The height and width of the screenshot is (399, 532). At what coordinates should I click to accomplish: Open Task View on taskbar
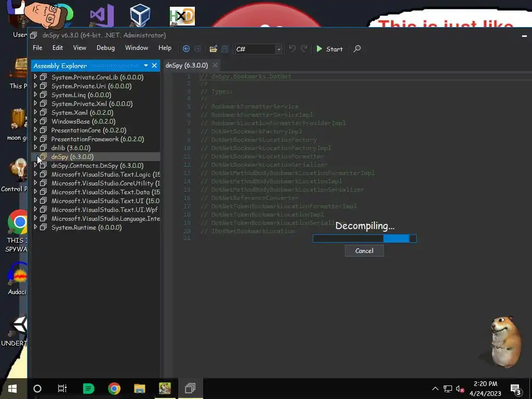(62, 389)
